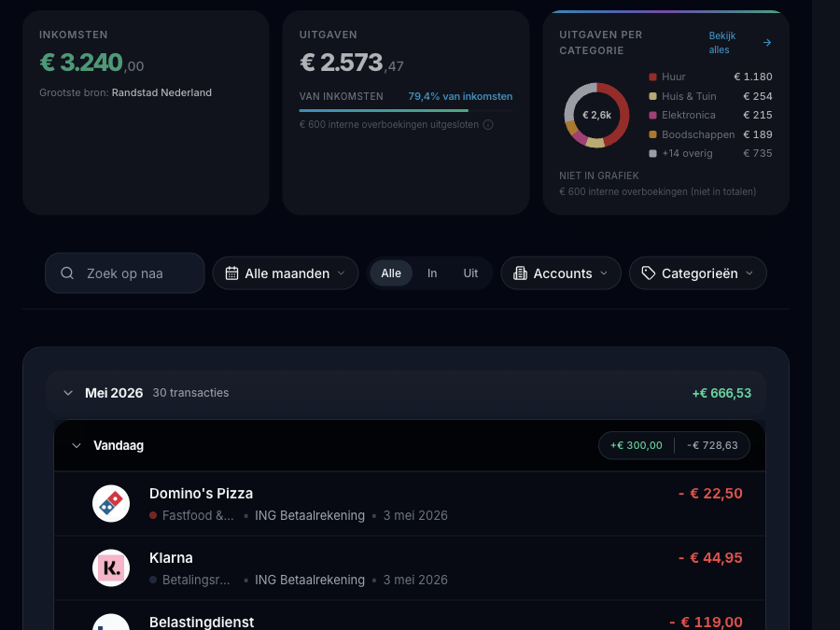840x630 pixels.
Task: Click the € 2.573,47 uitgaven amount
Action: [x=352, y=63]
